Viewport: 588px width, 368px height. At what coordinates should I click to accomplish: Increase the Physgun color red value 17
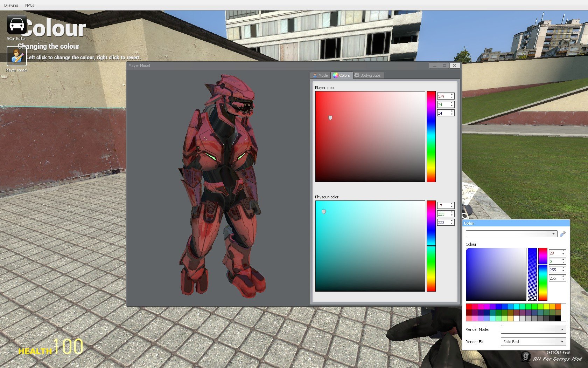452,204
